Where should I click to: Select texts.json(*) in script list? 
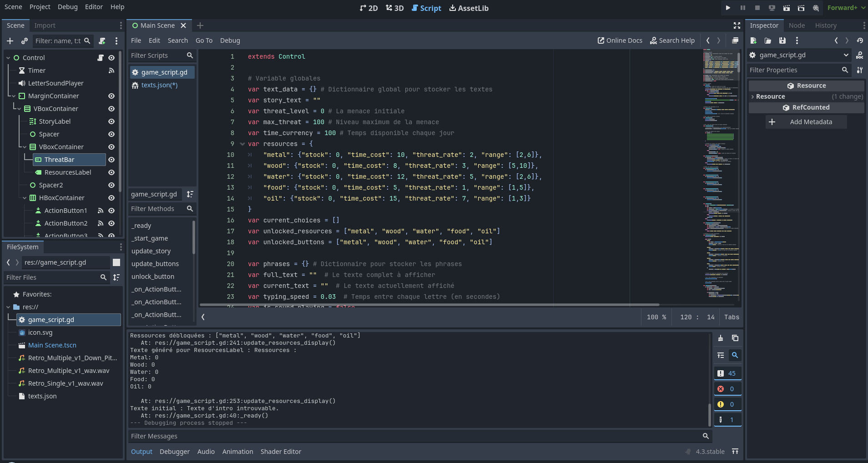click(159, 85)
